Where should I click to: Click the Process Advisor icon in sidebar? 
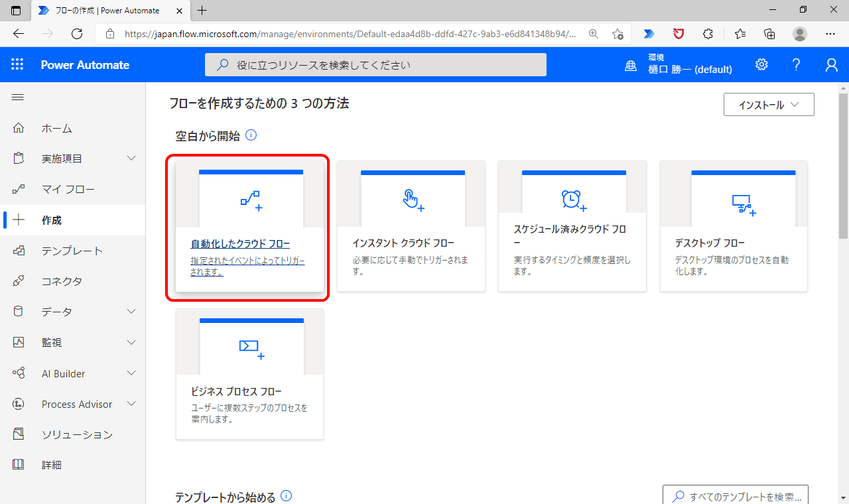tap(19, 404)
